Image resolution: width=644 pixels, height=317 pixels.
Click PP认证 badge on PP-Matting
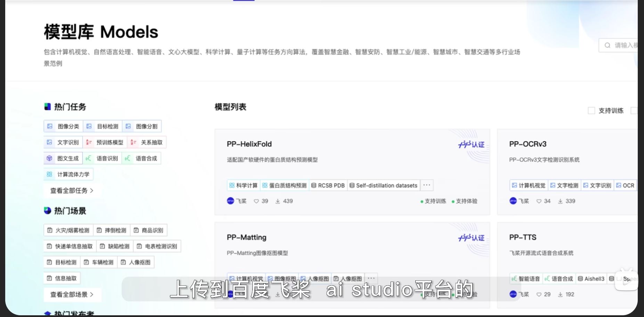coord(471,238)
